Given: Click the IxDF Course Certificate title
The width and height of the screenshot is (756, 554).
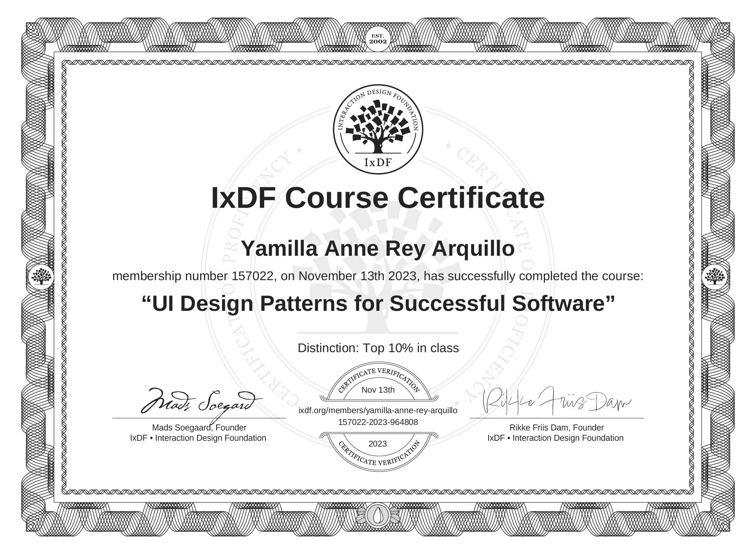Looking at the screenshot, I should point(378,198).
